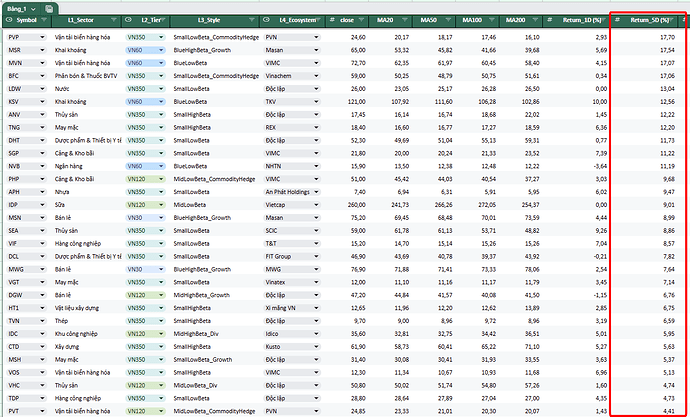
Task: Open the FIT Group ecosystem dropdown
Action: point(292,256)
